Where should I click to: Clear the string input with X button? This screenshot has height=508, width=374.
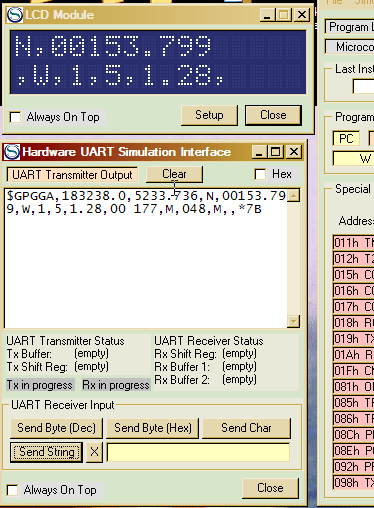pyautogui.click(x=94, y=452)
